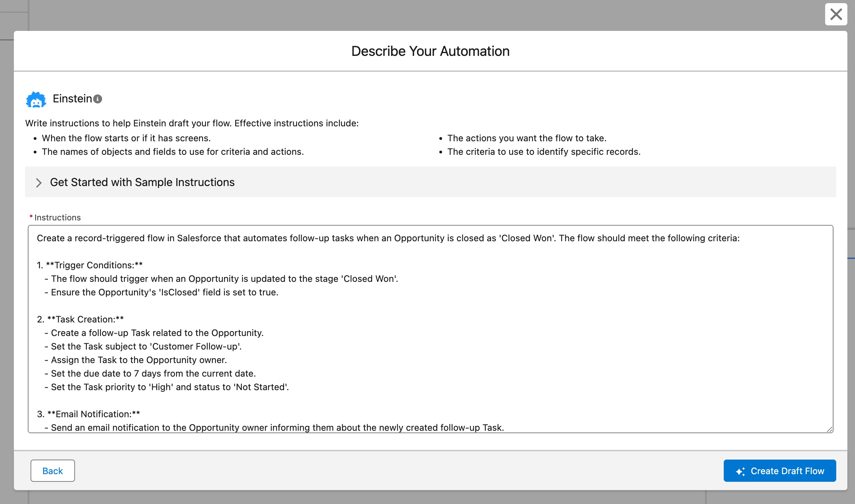Screen dimensions: 855x504
Task: Click the sparkle icon on Create Draft Flow
Action: coord(740,471)
